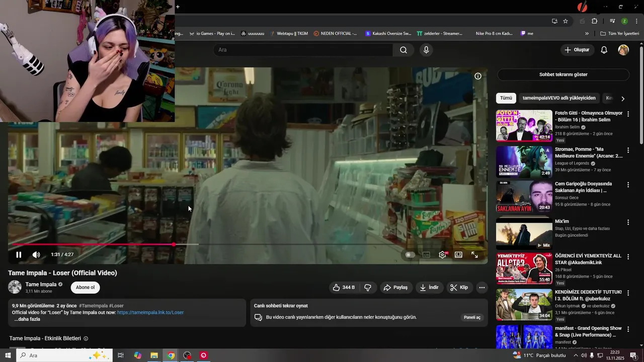Open options for Foto'n Gitti video
The width and height of the screenshot is (644, 362).
pyautogui.click(x=628, y=114)
